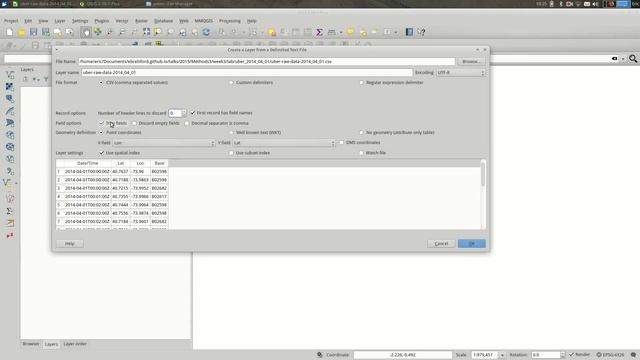Screen dimensions: 640x360
Task: Open the Y field dropdown
Action: tap(284, 143)
